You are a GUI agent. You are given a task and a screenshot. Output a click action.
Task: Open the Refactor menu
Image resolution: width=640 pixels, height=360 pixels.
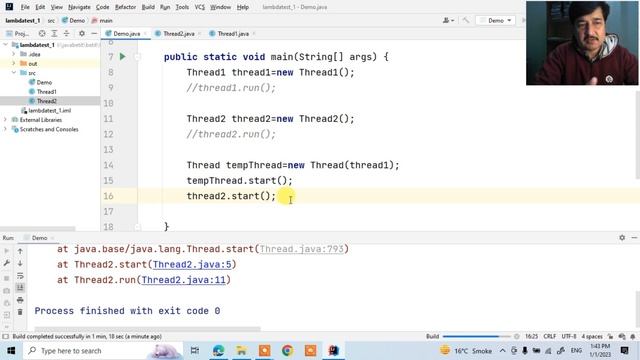(125, 7)
